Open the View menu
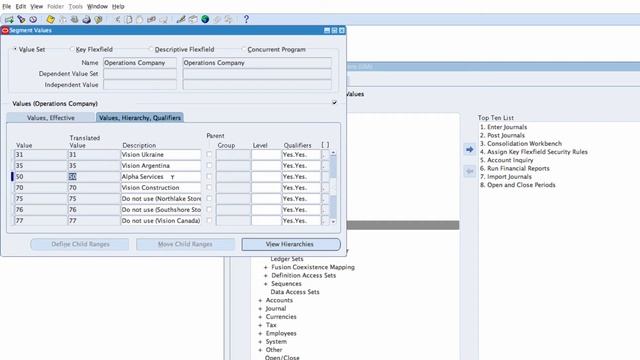Screen dimensions: 640x360 36,7
